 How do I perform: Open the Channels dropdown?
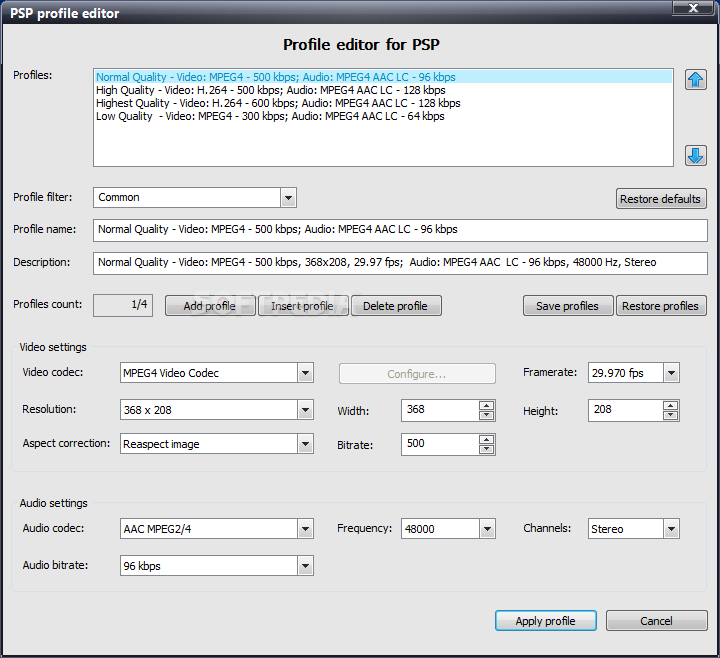671,529
